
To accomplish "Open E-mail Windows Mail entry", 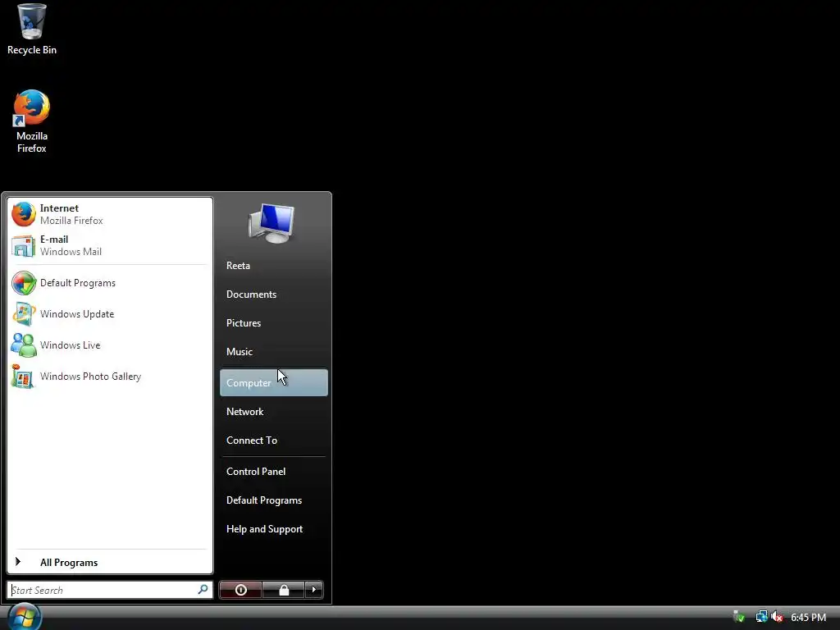I will click(x=109, y=245).
